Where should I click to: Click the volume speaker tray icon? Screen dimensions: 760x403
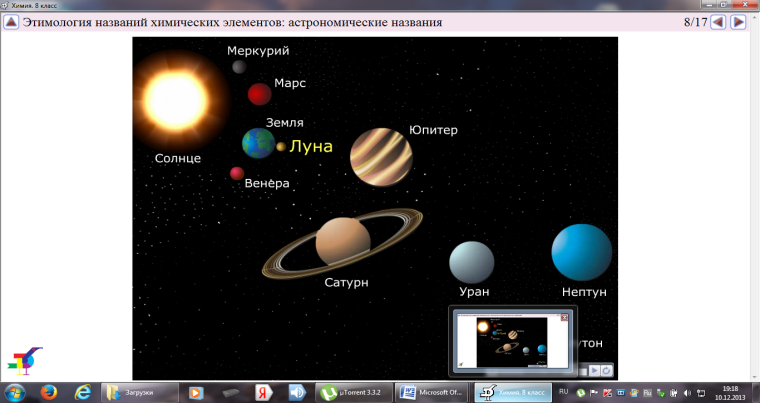[687, 393]
